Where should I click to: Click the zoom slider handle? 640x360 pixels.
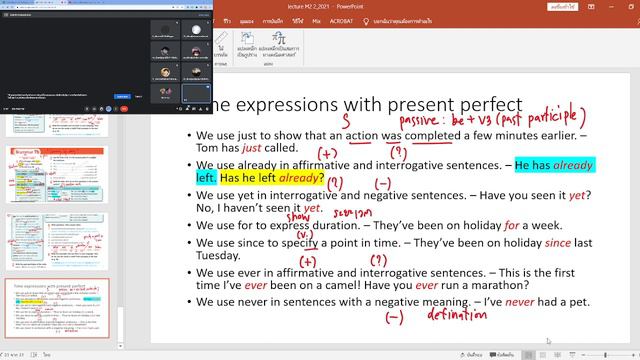[606, 355]
